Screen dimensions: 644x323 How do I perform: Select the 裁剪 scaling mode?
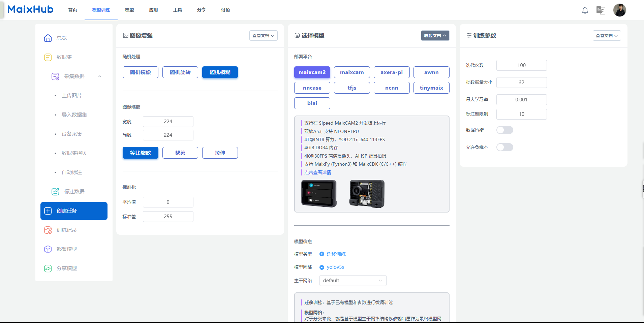coord(180,153)
